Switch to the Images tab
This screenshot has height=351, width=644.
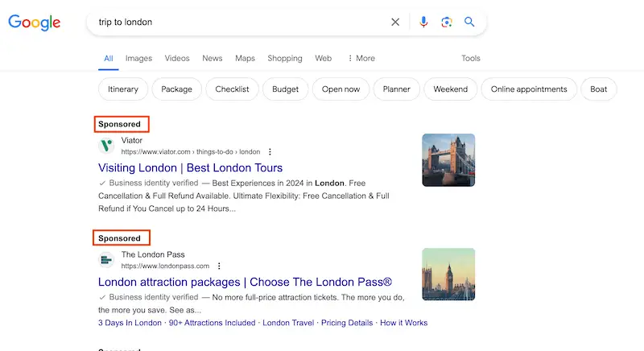(x=138, y=58)
